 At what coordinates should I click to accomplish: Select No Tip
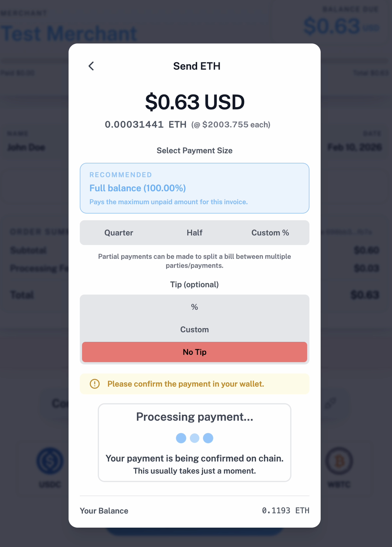(194, 352)
